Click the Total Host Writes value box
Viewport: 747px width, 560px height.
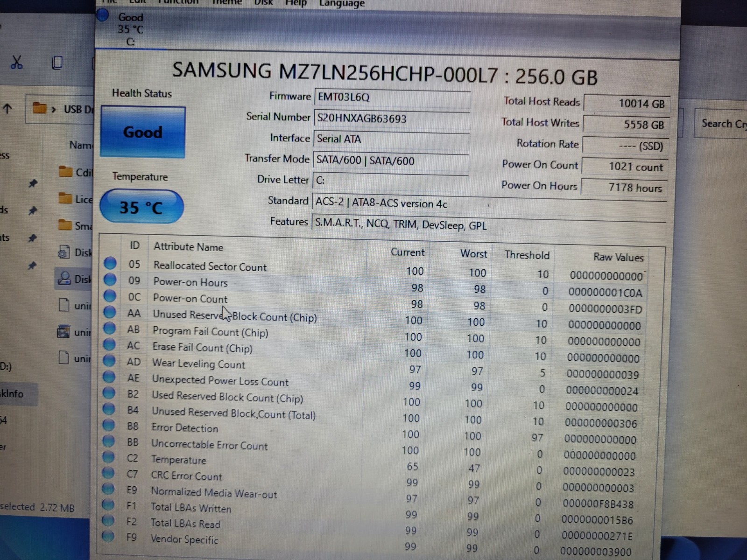pos(627,125)
